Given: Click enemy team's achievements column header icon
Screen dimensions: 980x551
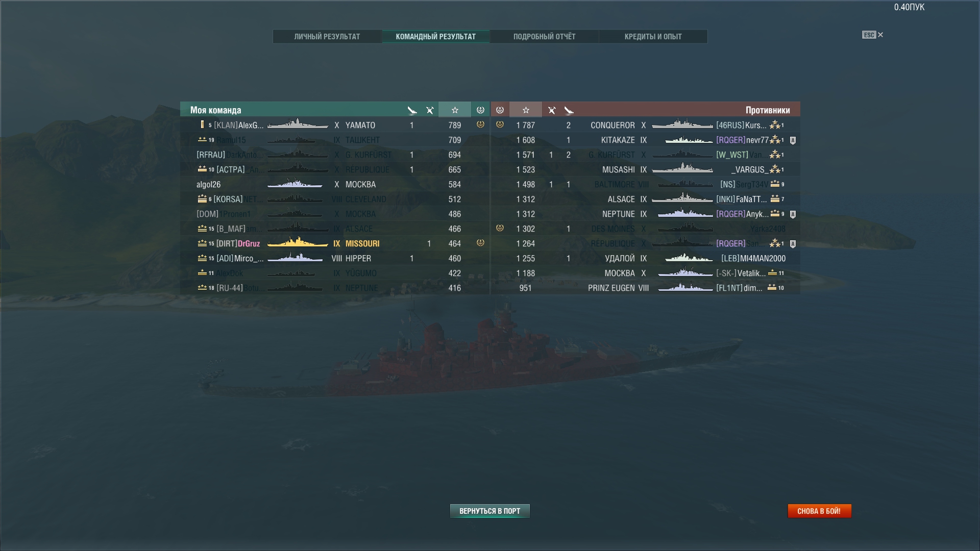Looking at the screenshot, I should click(x=500, y=110).
